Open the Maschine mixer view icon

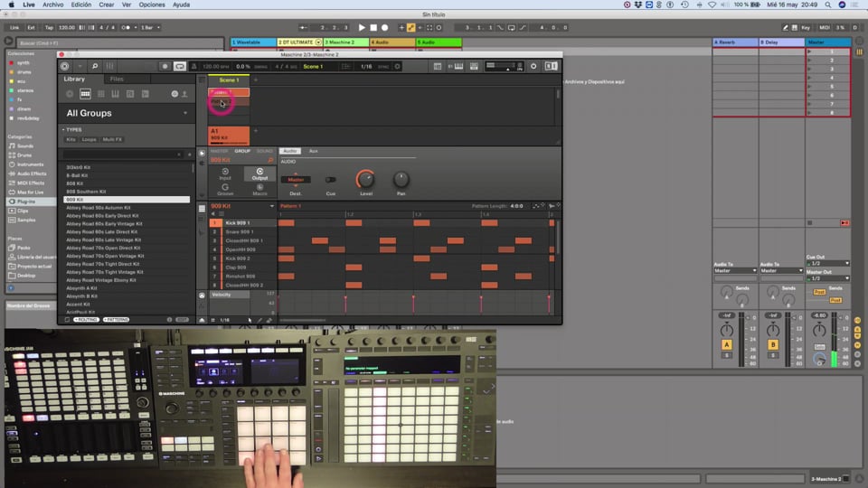click(109, 66)
